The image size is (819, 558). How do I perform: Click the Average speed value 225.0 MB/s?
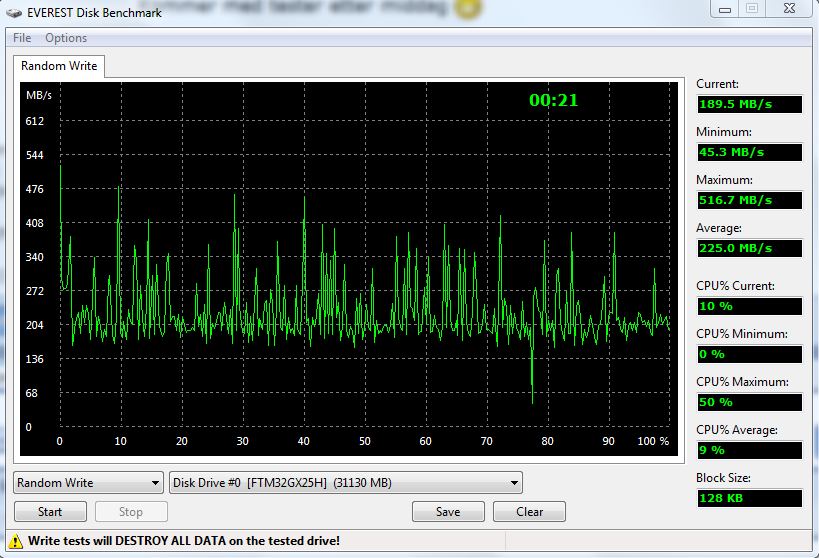(x=750, y=248)
